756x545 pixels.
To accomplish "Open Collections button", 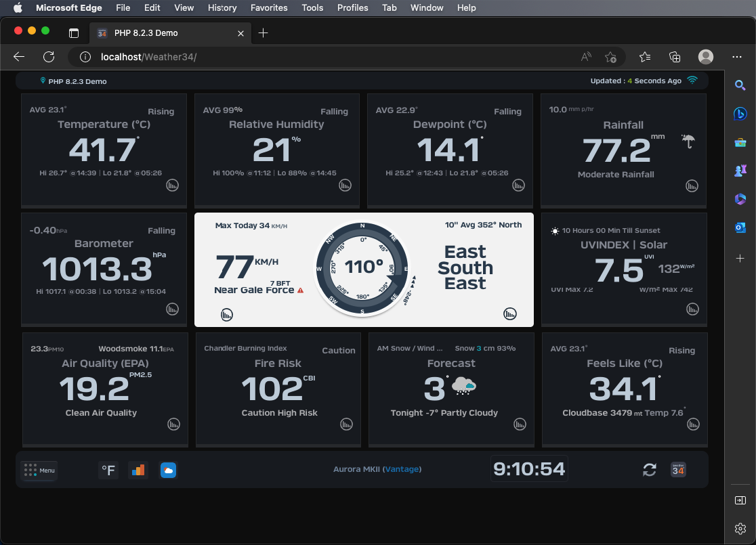I will point(675,57).
